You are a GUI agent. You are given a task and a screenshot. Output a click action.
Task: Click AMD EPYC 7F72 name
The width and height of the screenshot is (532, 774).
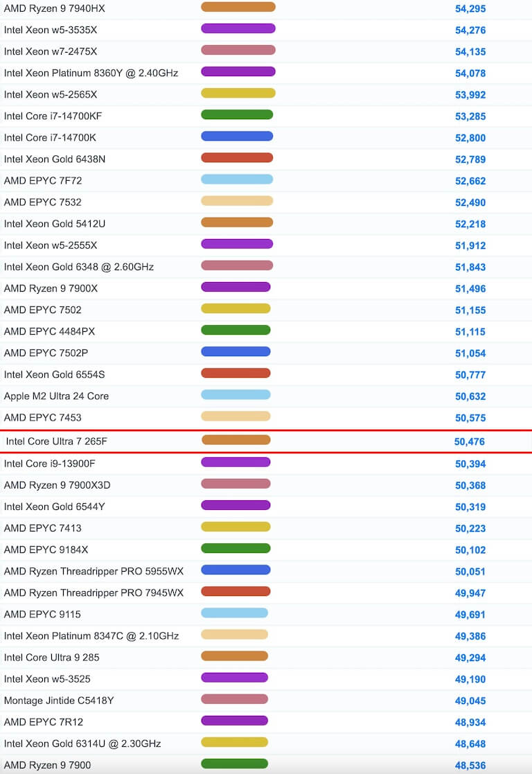pos(43,181)
